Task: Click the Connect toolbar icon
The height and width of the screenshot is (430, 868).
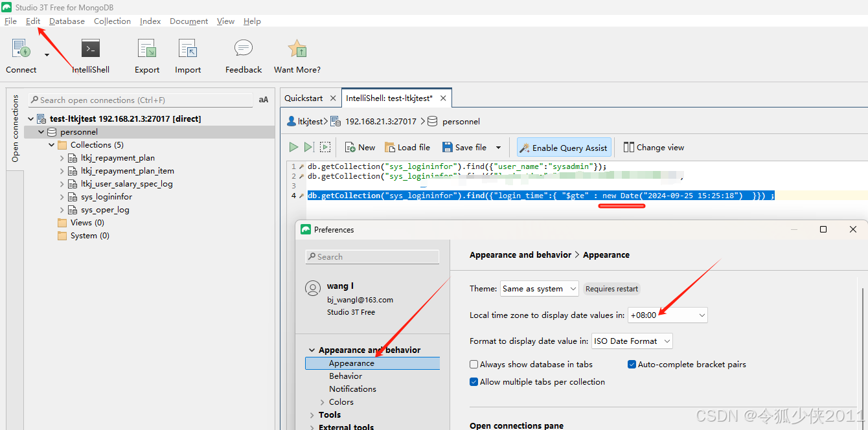Action: point(21,49)
